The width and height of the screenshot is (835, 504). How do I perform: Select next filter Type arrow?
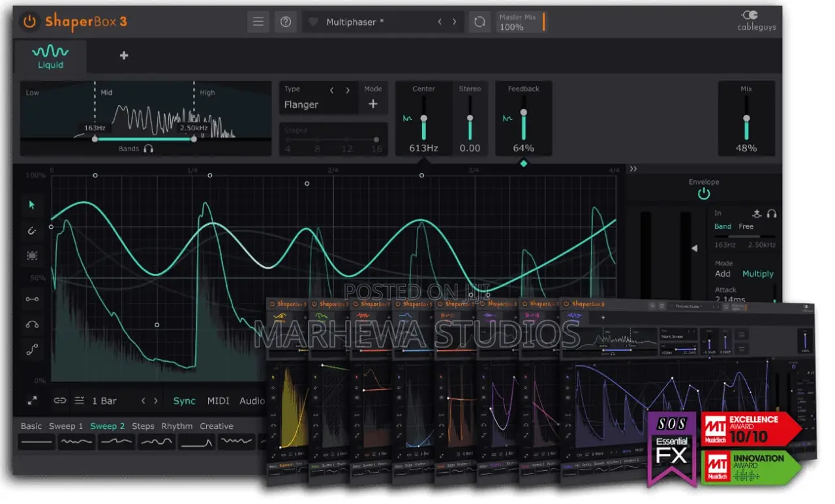point(348,90)
